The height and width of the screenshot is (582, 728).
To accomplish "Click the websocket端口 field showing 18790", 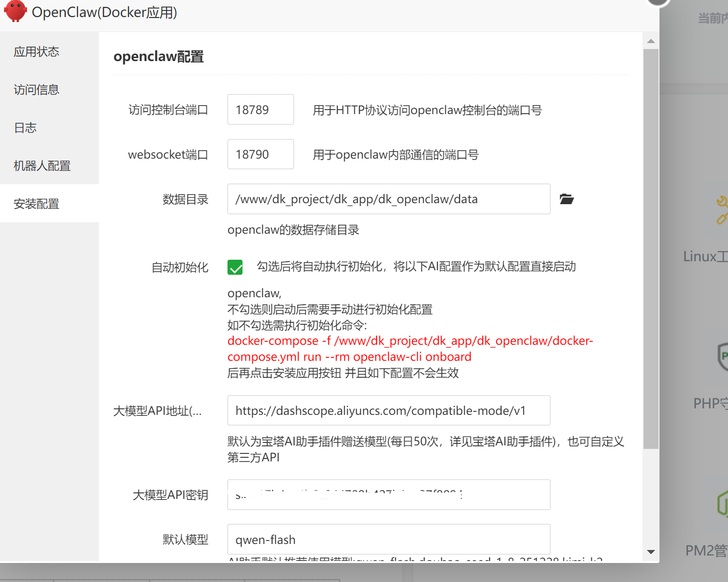I will coord(260,154).
